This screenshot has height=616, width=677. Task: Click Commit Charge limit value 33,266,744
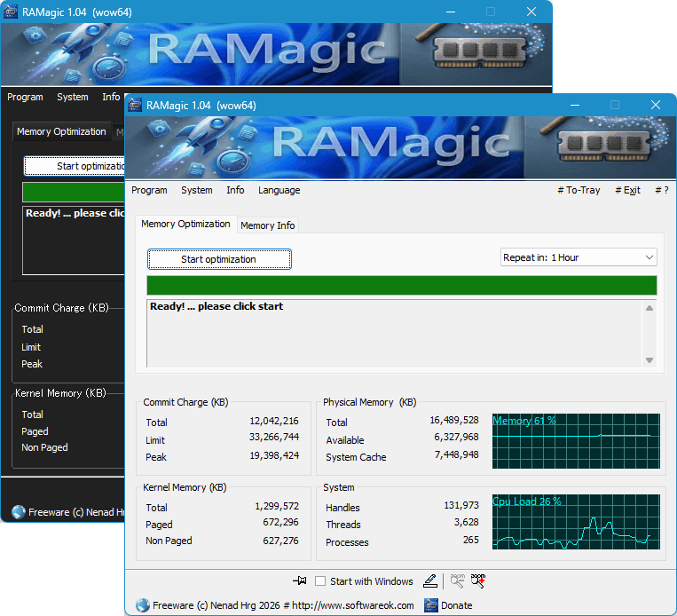[274, 437]
